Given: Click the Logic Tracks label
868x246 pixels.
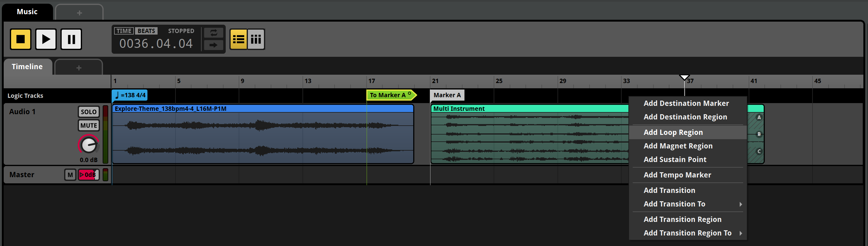Looking at the screenshot, I should [25, 96].
